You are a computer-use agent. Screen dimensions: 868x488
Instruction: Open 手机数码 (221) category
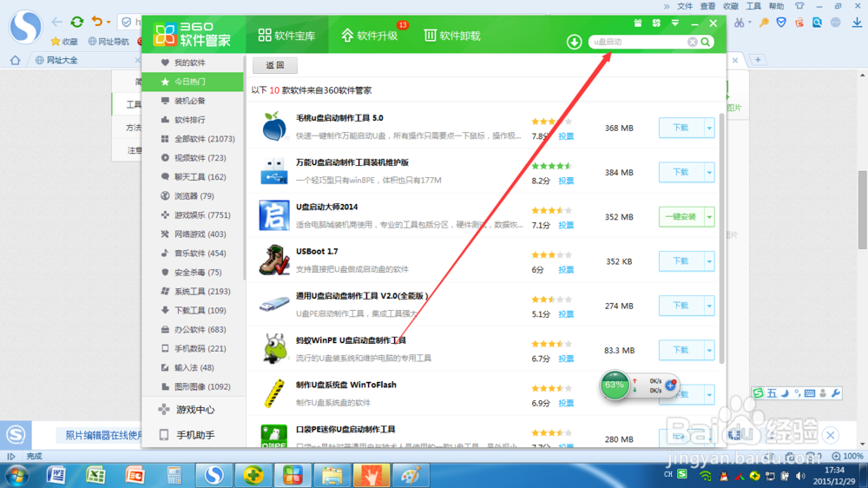(x=192, y=348)
